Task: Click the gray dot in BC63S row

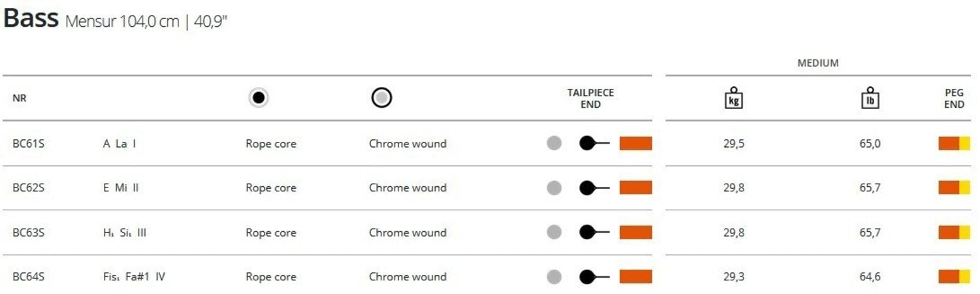Action: tap(554, 233)
